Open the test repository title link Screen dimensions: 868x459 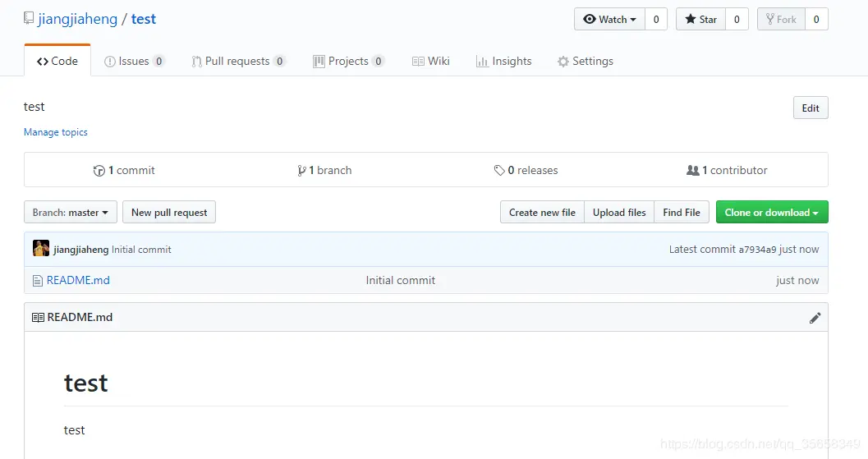coord(144,19)
